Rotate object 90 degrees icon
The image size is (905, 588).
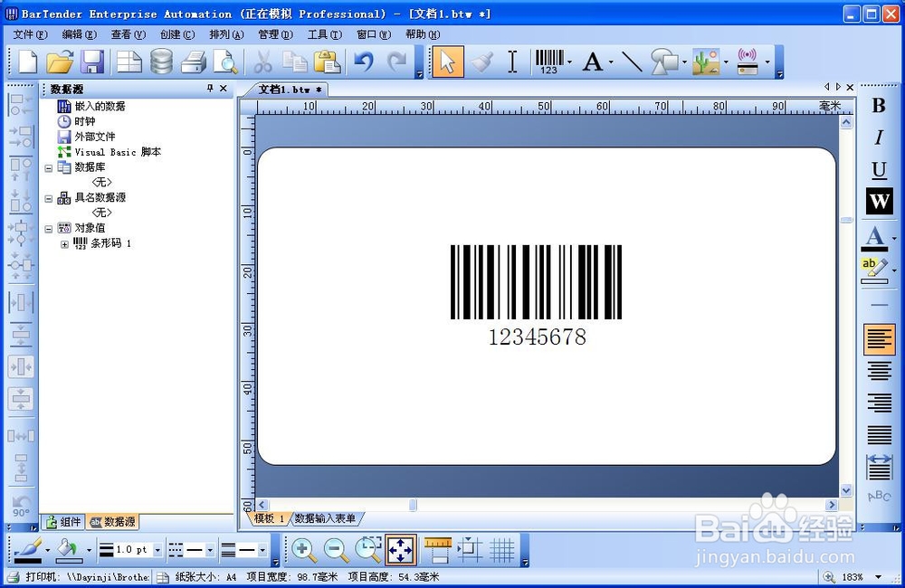click(x=21, y=506)
